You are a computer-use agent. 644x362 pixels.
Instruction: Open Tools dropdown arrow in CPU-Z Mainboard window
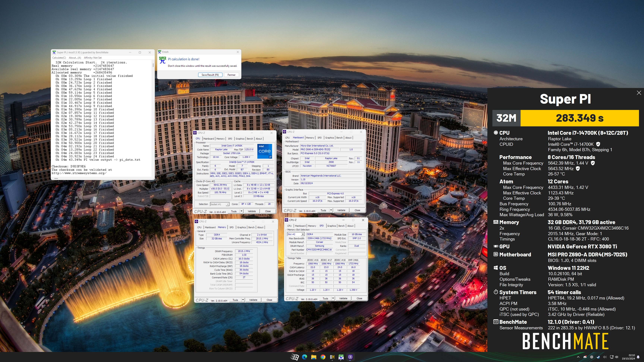tap(331, 210)
